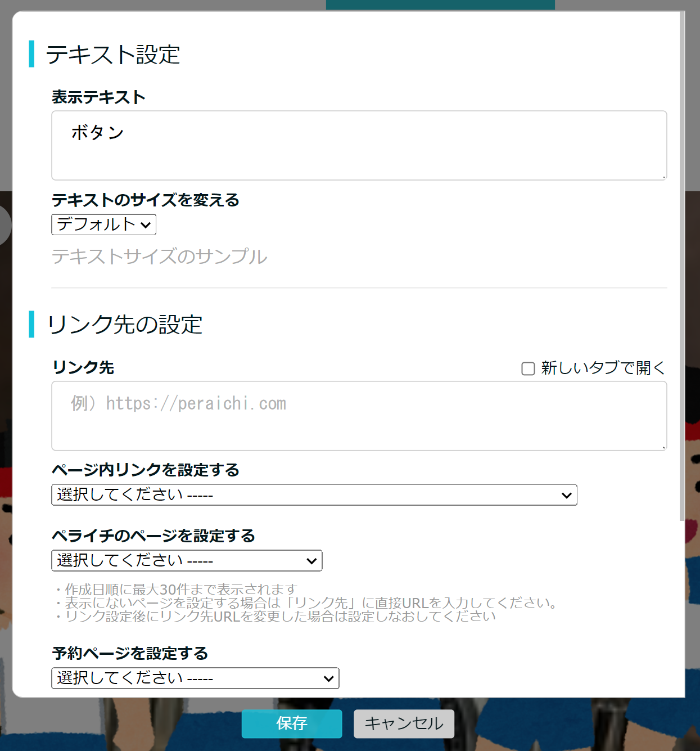This screenshot has height=751, width=700.
Task: Click the テキストサイズのサンプル preview text
Action: pos(159,257)
